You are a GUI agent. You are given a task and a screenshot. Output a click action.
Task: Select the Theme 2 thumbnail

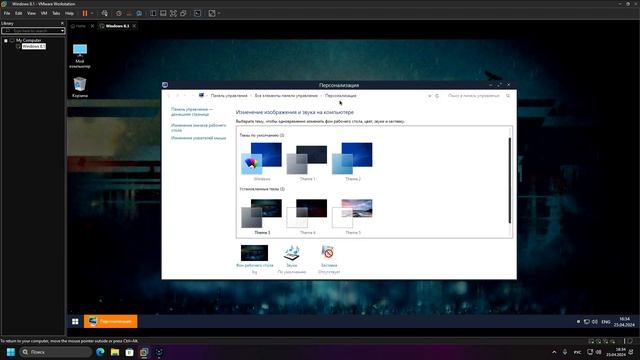tap(352, 161)
